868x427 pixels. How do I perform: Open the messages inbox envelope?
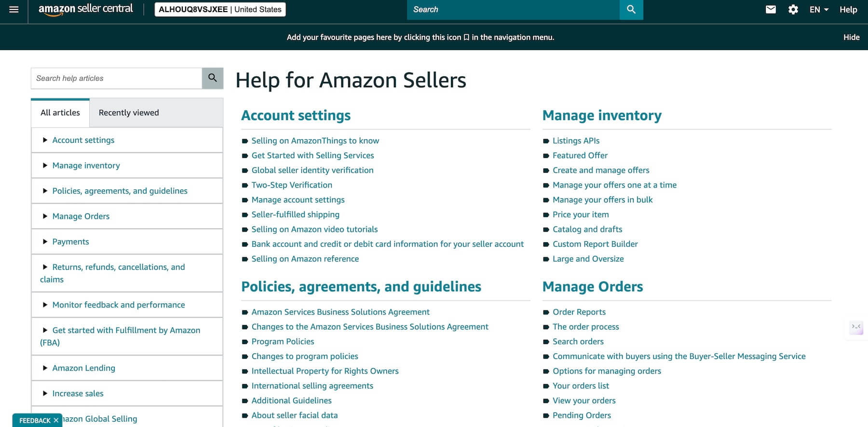770,9
